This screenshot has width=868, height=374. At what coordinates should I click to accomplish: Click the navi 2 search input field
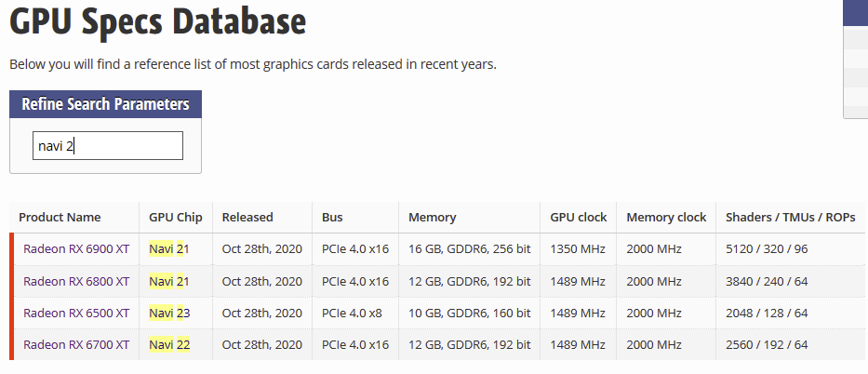coord(107,145)
